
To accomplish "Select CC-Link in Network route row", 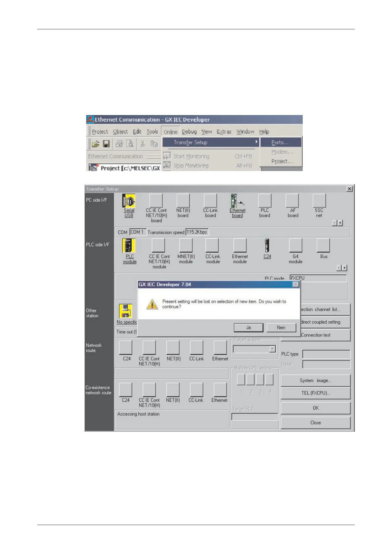I will click(197, 347).
